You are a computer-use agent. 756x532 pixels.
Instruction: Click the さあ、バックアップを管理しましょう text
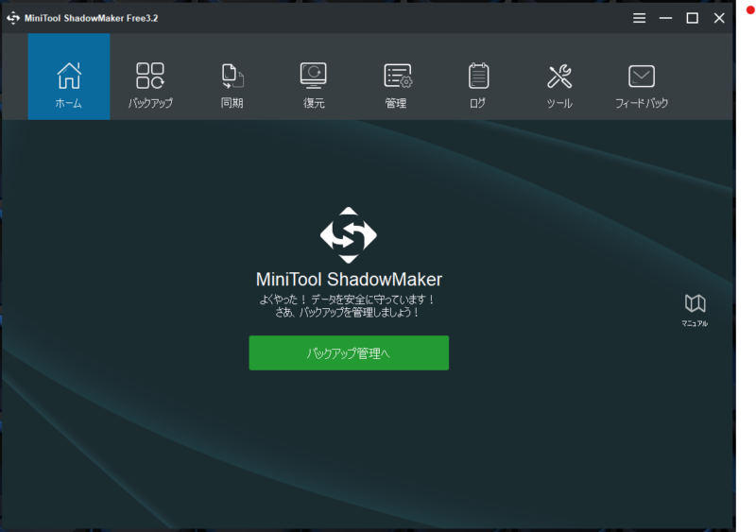(x=348, y=313)
